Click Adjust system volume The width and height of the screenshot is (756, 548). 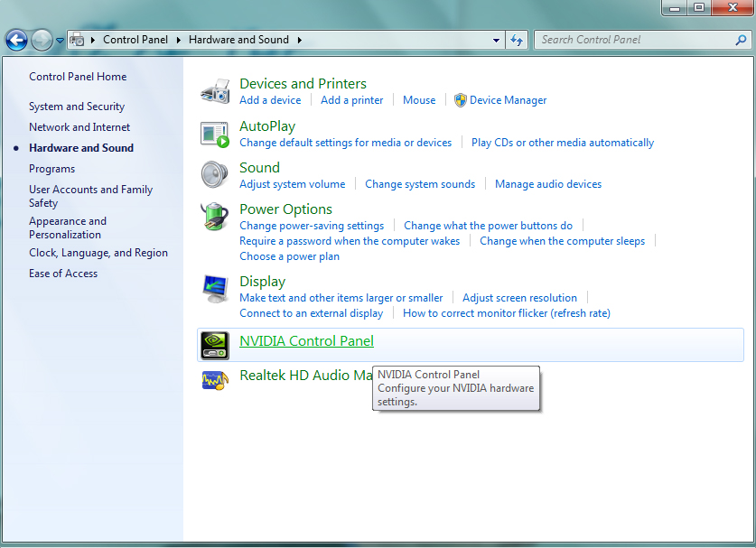[x=292, y=184]
